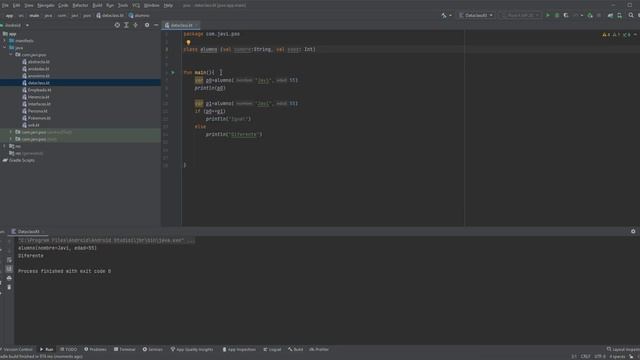
Task: Open Pokemon.kt in project tree
Action: coord(37,118)
